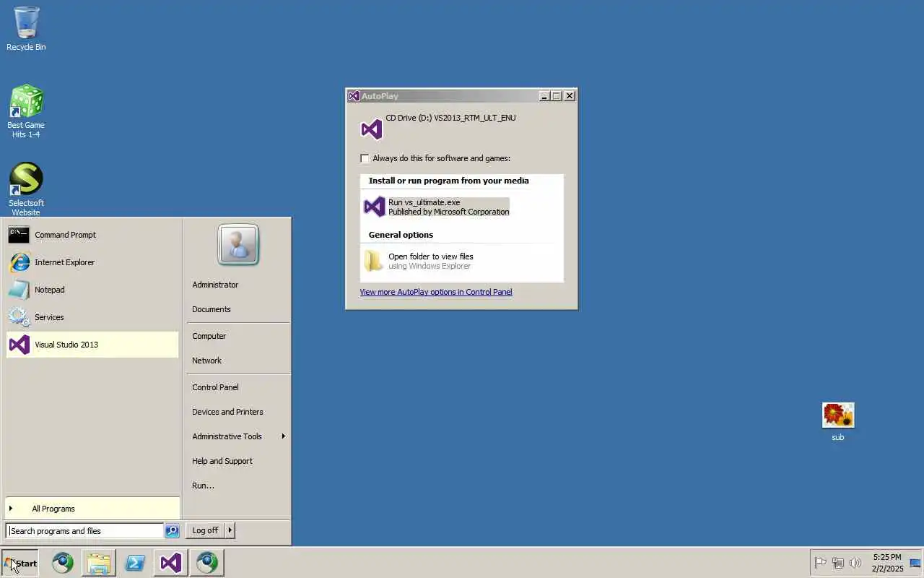Open File Explorer from the taskbar

(99, 563)
